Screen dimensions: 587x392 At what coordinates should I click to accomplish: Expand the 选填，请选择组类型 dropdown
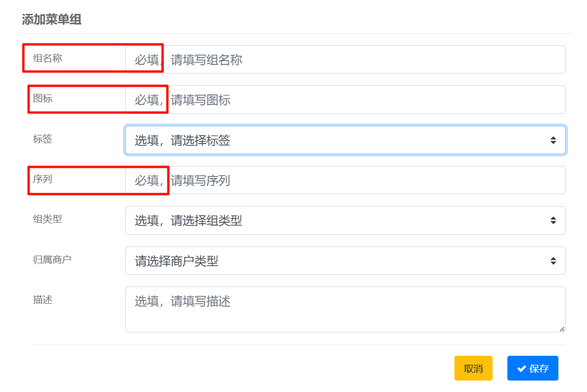[x=345, y=220]
